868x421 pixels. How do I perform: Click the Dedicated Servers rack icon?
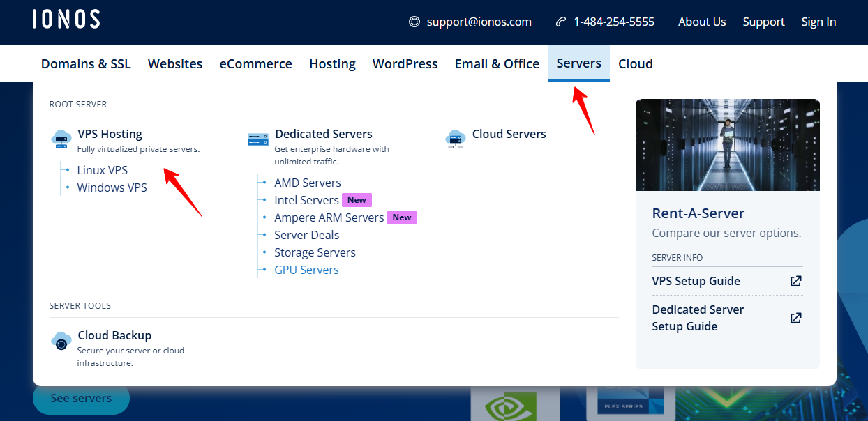[258, 139]
